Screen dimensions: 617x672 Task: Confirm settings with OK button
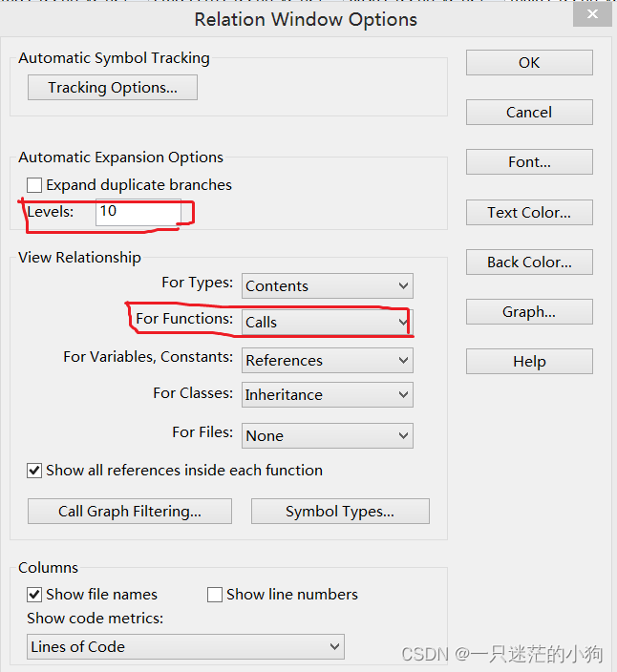[x=529, y=63]
